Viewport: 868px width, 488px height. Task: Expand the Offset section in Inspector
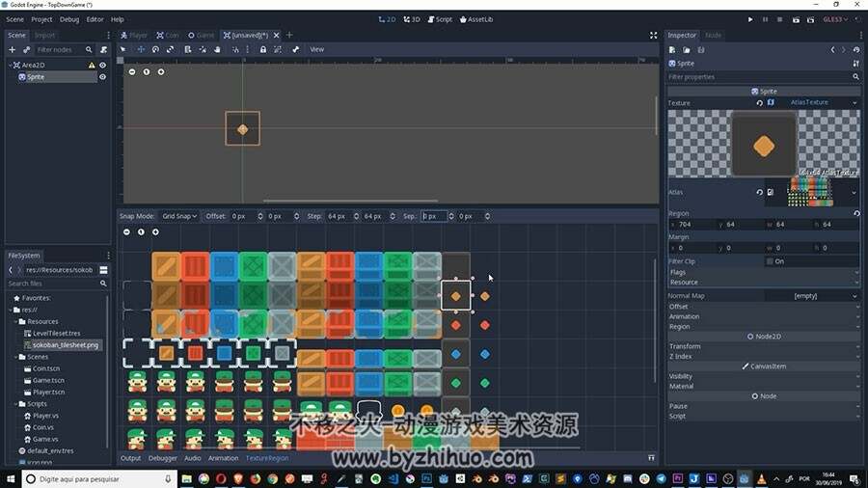764,307
